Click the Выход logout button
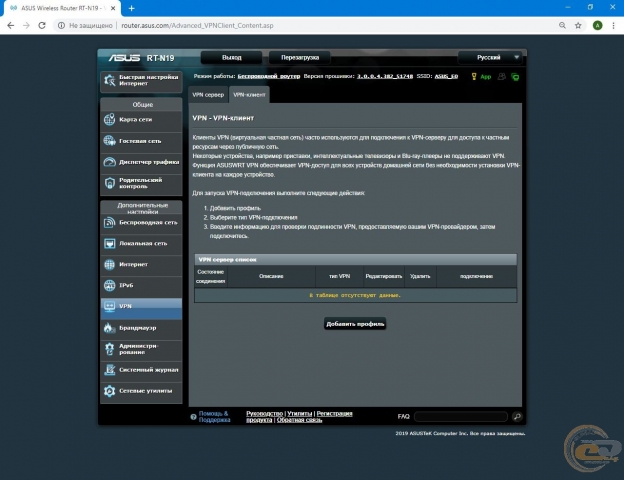This screenshot has height=480, width=624. point(232,57)
